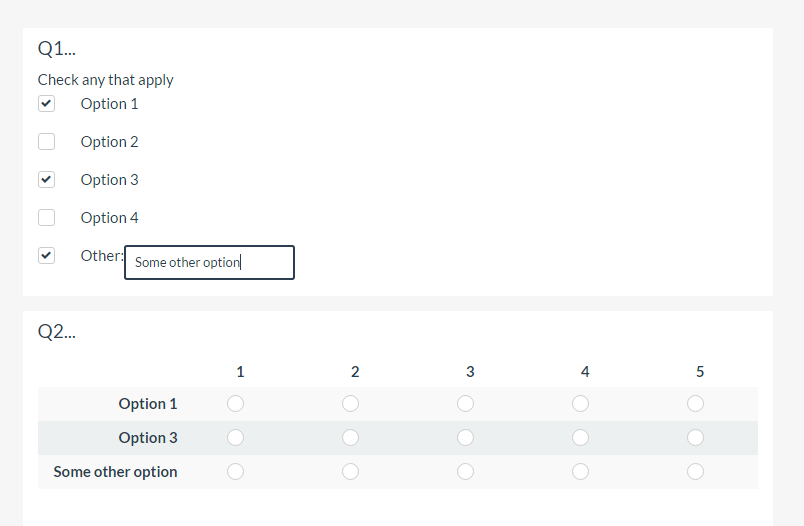
Task: Rate Some other option row as 4
Action: tap(581, 472)
